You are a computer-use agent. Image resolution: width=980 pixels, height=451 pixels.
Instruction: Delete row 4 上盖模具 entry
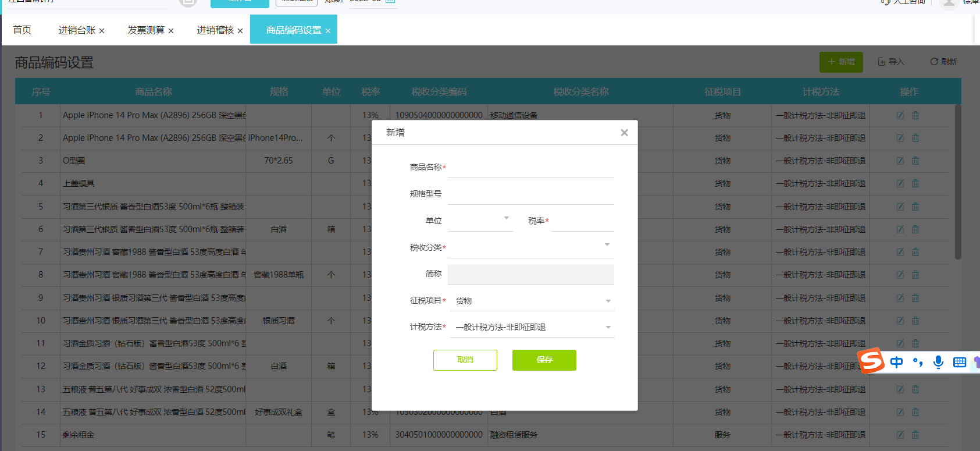[915, 183]
